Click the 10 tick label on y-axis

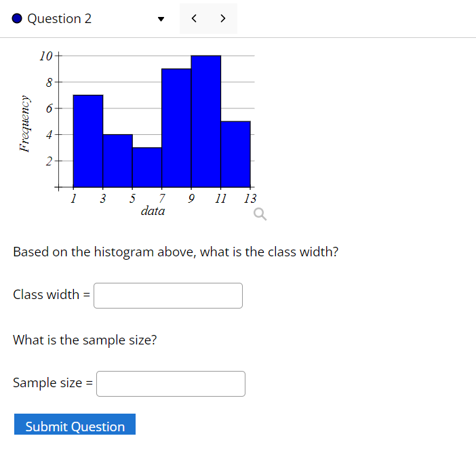pyautogui.click(x=46, y=56)
